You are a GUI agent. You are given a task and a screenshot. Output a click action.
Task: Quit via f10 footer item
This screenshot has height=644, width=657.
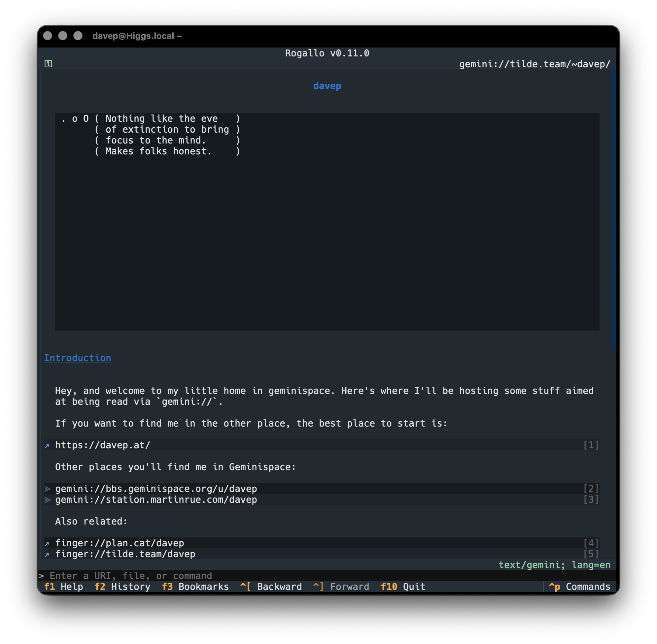(x=403, y=587)
